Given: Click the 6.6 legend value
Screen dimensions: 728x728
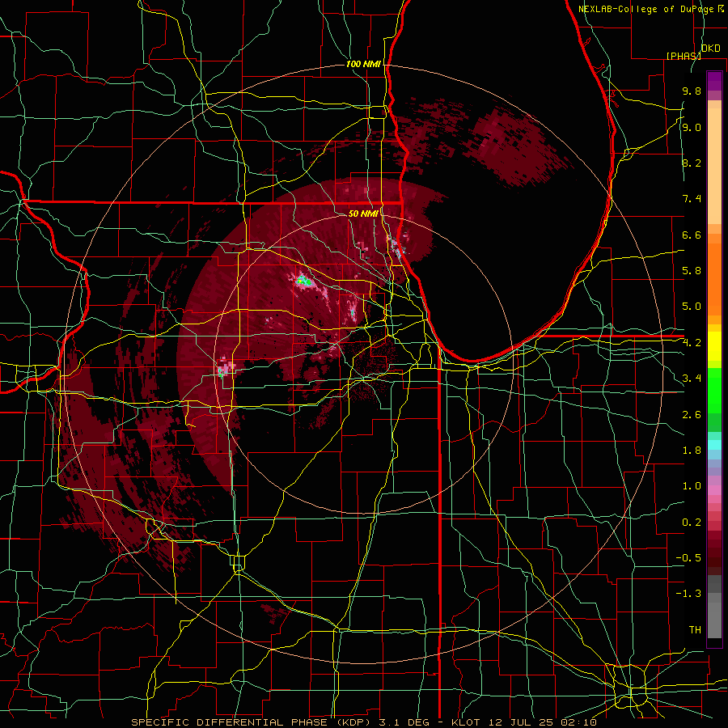Looking at the screenshot, I should pos(692,235).
